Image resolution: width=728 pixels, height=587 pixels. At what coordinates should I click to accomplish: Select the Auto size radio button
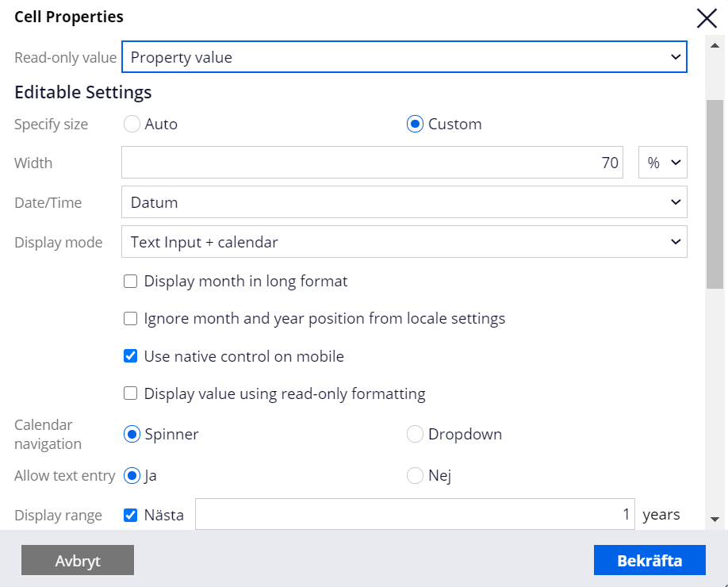click(132, 124)
